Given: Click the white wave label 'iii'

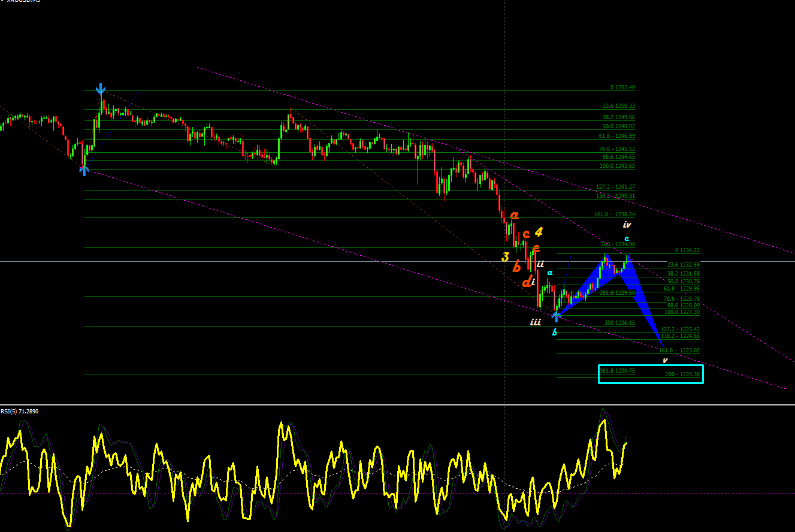Looking at the screenshot, I should pos(535,322).
